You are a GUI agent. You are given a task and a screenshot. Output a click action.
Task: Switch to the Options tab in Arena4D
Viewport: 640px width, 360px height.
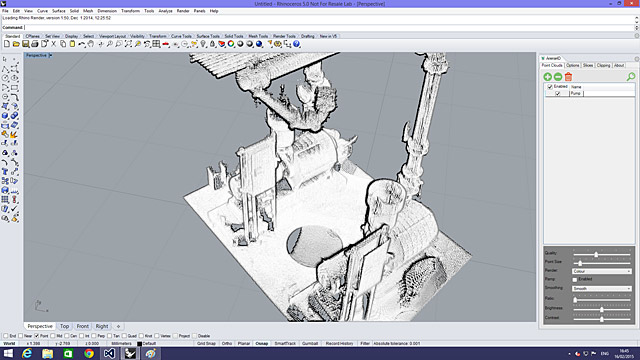tap(573, 65)
